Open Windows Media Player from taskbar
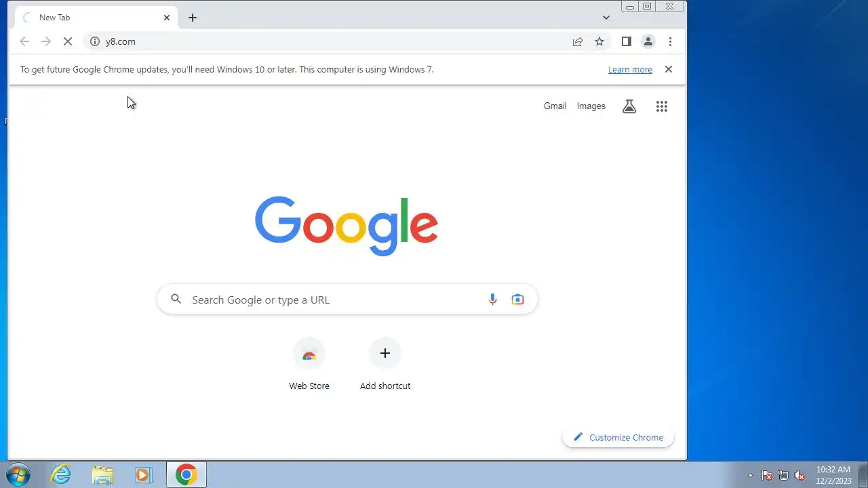The image size is (868, 488). (x=144, y=474)
